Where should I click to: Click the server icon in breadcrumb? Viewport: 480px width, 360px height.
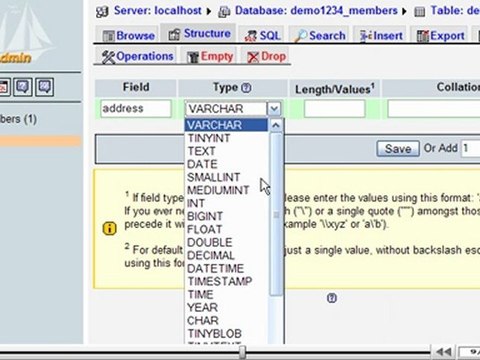[102, 12]
